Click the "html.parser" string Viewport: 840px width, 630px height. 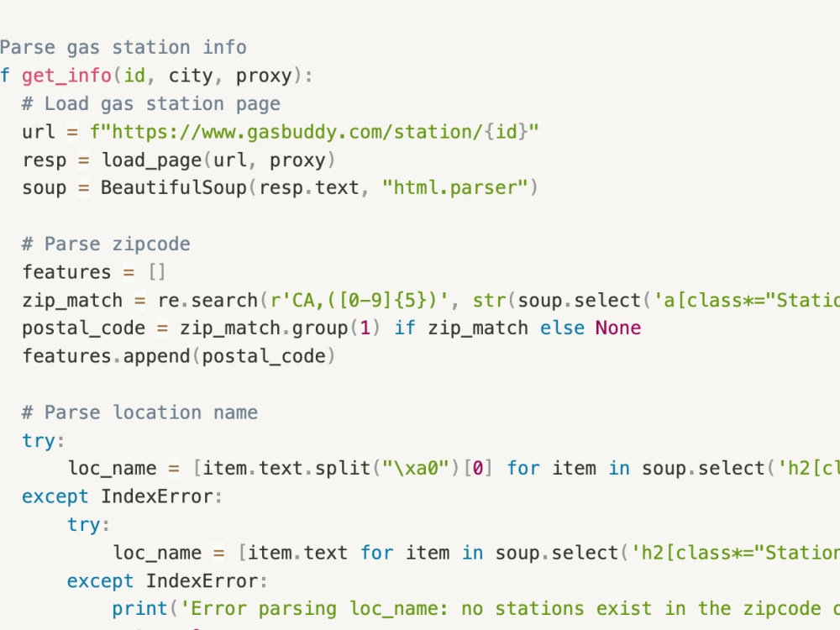(x=454, y=187)
